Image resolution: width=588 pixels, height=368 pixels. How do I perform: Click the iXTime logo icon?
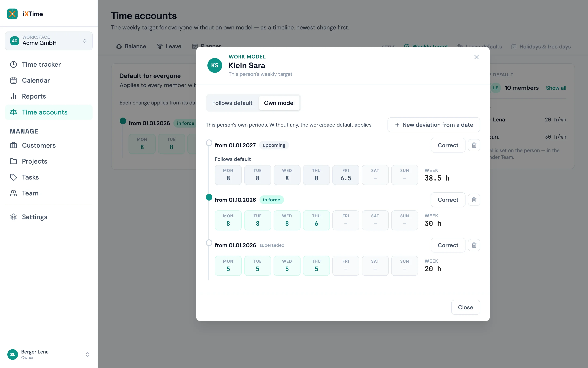[12, 14]
